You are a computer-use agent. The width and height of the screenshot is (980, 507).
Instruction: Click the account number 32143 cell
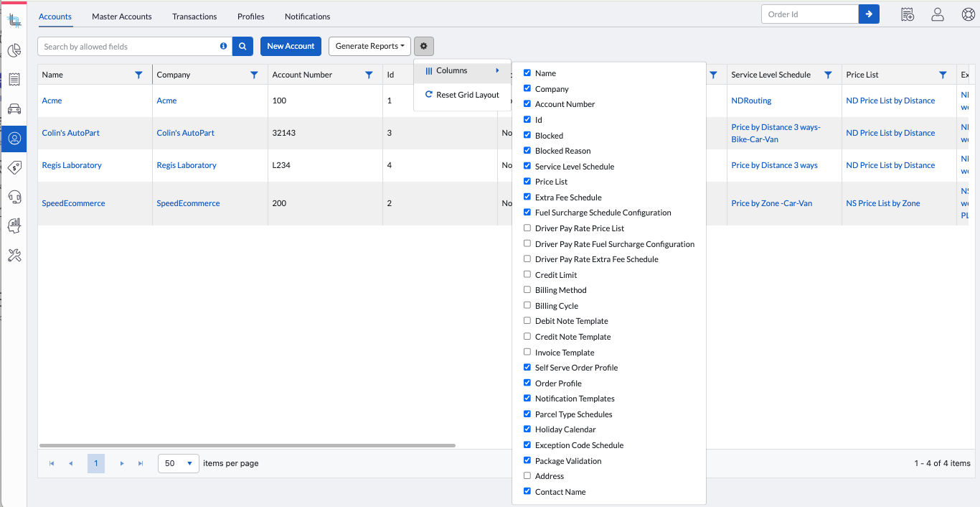[x=325, y=133]
